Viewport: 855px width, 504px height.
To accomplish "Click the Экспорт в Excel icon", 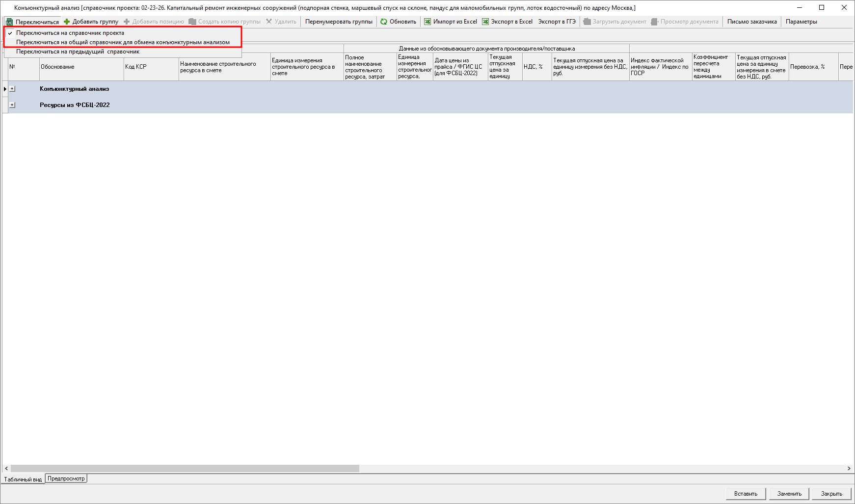I will tap(485, 22).
